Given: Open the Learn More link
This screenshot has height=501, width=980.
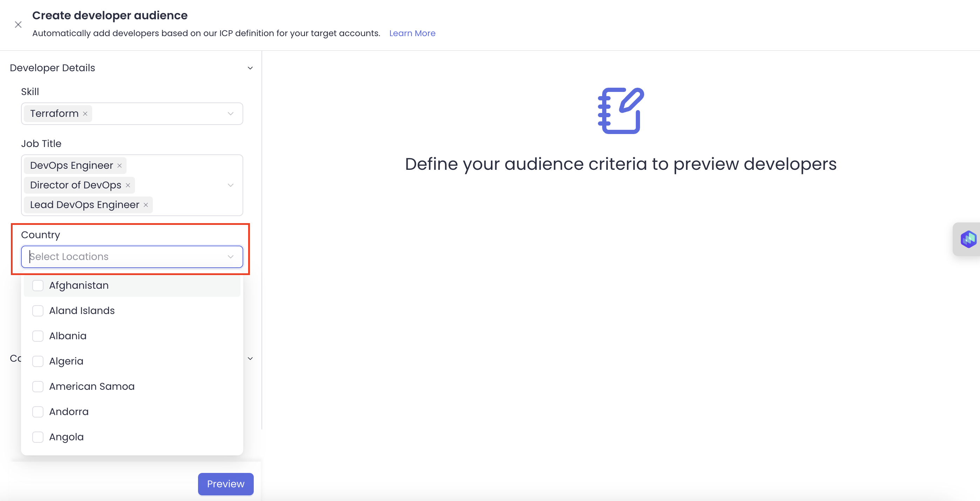Looking at the screenshot, I should pos(412,33).
